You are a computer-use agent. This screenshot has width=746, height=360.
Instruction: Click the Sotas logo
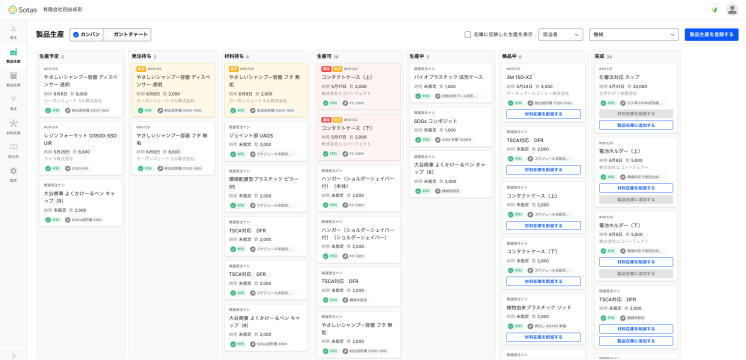[22, 10]
